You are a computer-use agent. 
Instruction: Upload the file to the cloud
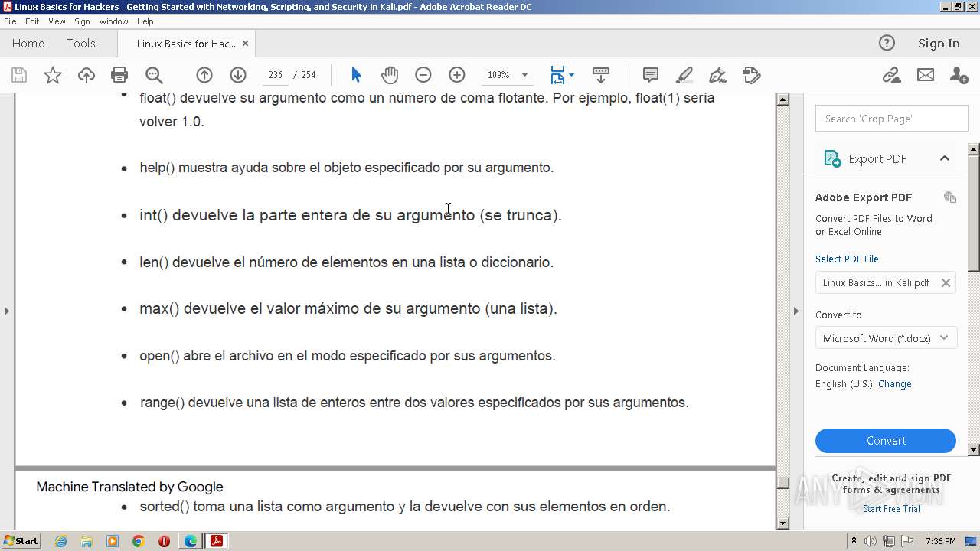pyautogui.click(x=87, y=75)
